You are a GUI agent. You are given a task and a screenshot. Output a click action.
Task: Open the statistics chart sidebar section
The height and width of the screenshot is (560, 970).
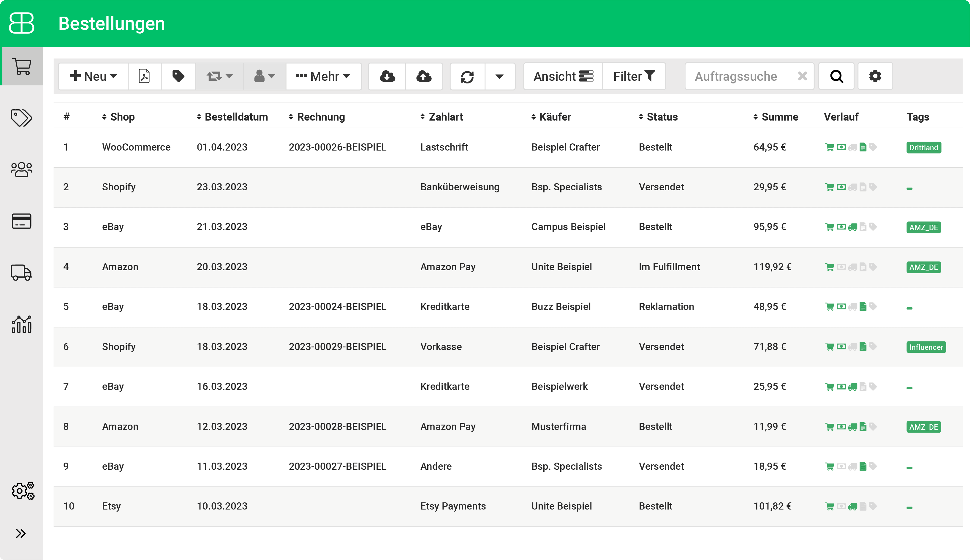(x=22, y=324)
